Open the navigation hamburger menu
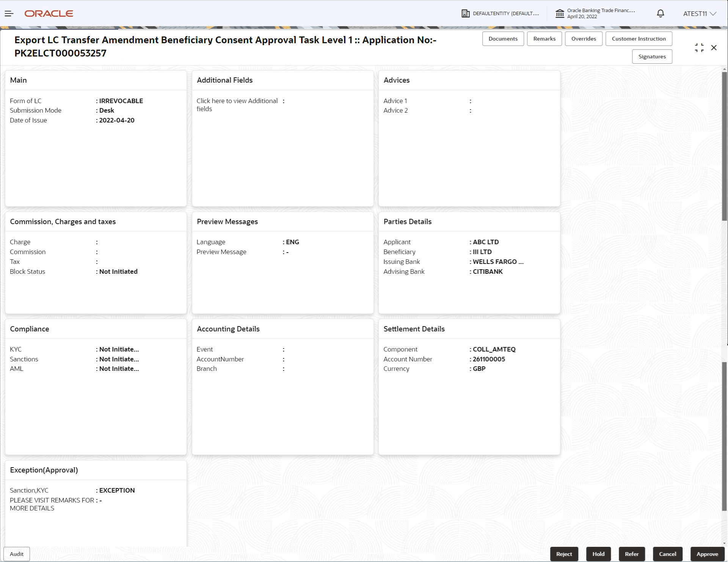This screenshot has height=562, width=728. click(x=9, y=13)
